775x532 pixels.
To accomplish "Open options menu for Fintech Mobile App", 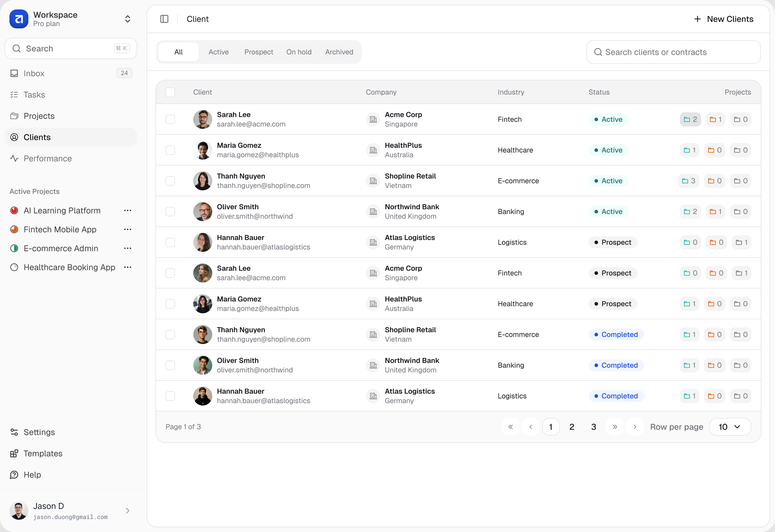I will [x=128, y=229].
